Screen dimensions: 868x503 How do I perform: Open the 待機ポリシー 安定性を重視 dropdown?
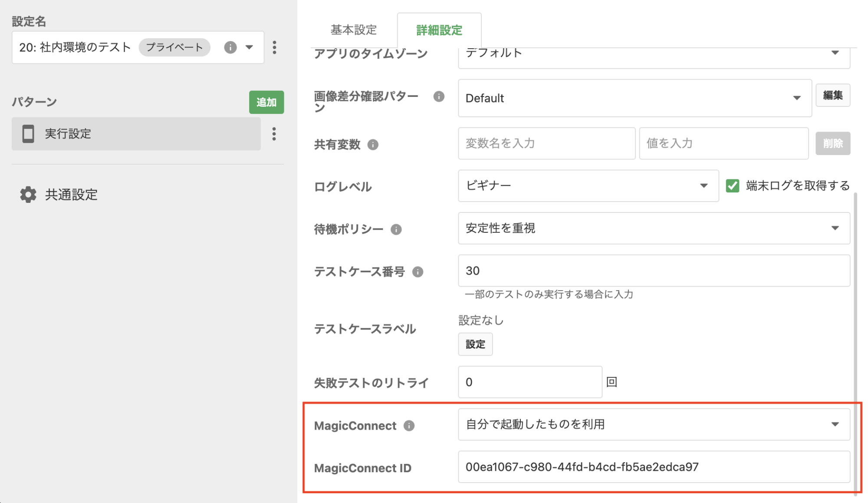(x=654, y=228)
